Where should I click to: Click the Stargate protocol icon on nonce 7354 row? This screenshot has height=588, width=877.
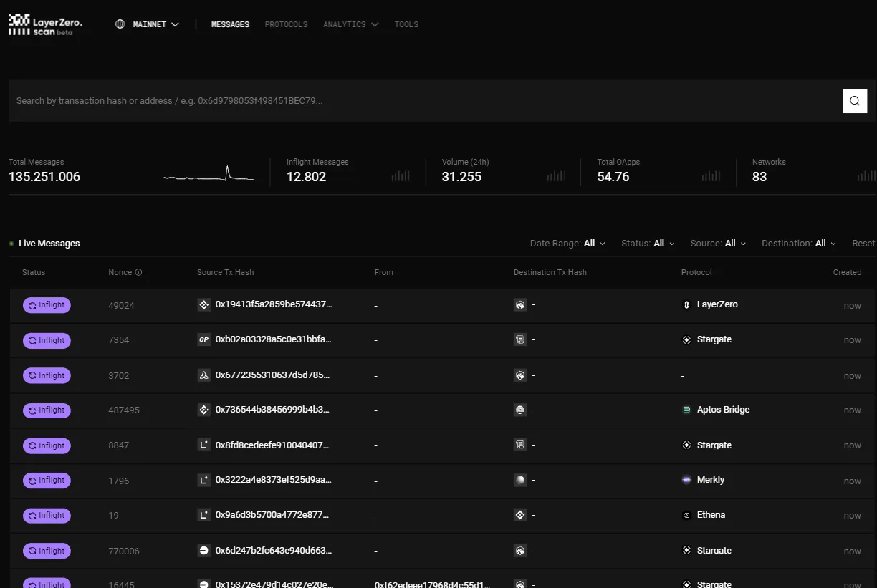click(687, 339)
